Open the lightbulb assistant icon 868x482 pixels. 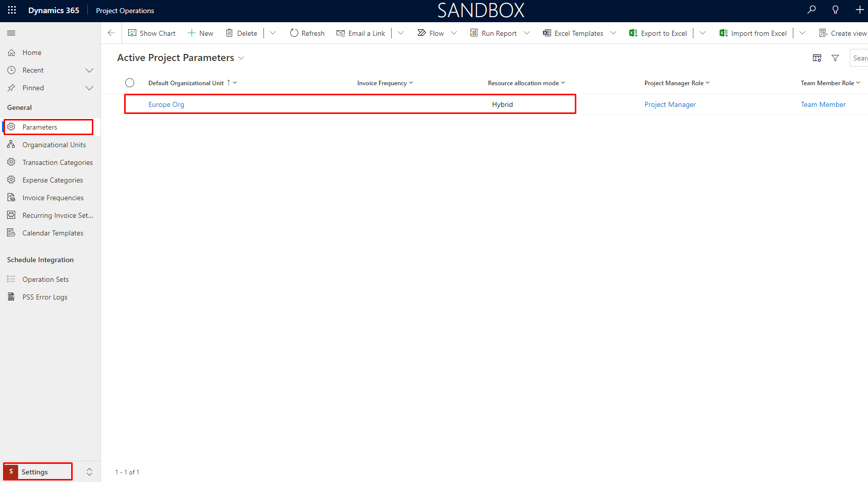tap(835, 10)
